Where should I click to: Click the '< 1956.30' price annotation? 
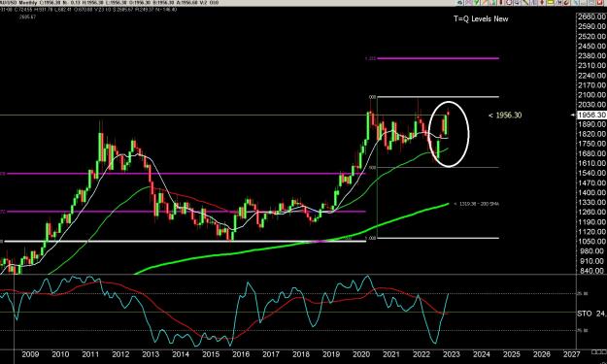tap(505, 116)
